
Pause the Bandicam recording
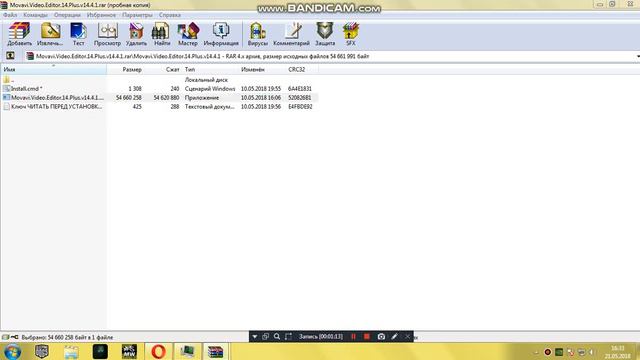(x=353, y=337)
